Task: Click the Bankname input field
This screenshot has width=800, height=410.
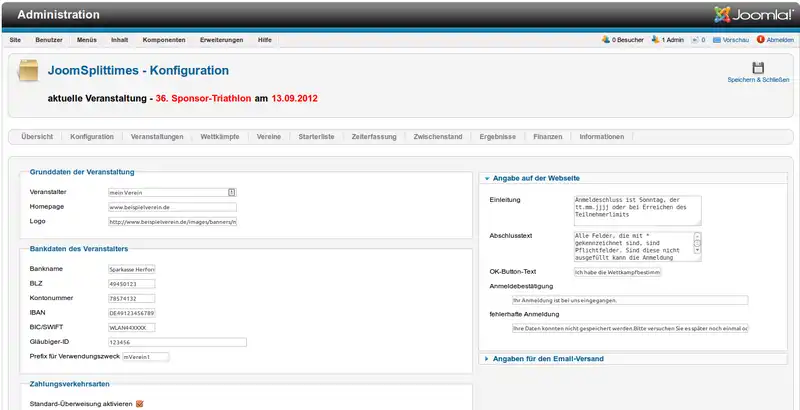Action: point(132,269)
